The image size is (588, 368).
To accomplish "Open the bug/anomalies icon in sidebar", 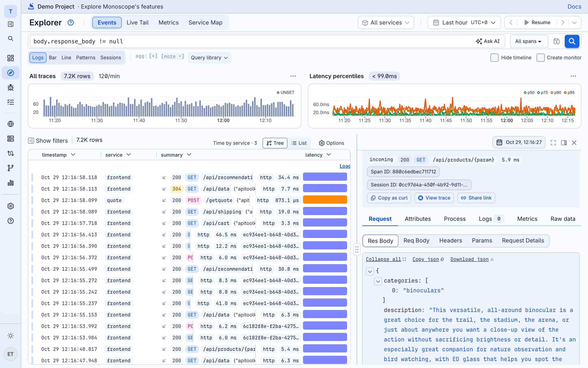I will [10, 87].
